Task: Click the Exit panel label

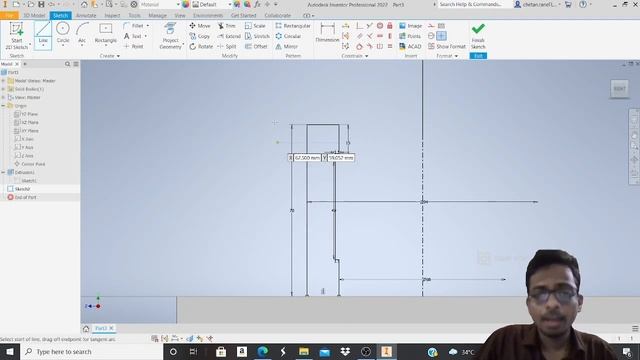Action: point(478,56)
